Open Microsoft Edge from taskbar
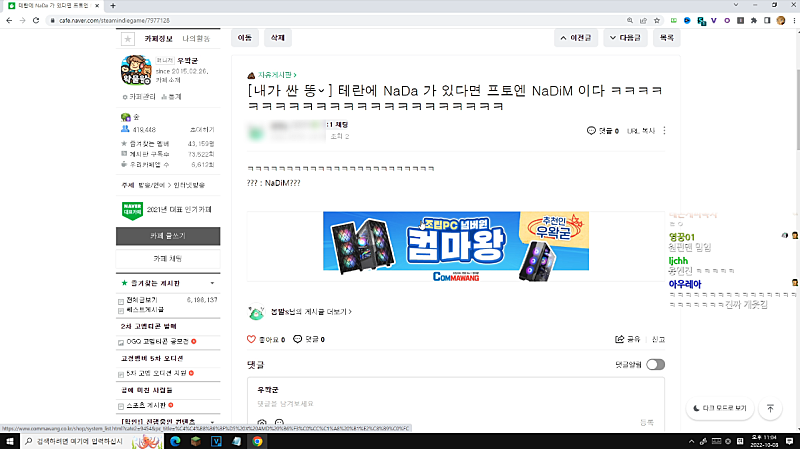This screenshot has height=449, width=800. pos(175,441)
